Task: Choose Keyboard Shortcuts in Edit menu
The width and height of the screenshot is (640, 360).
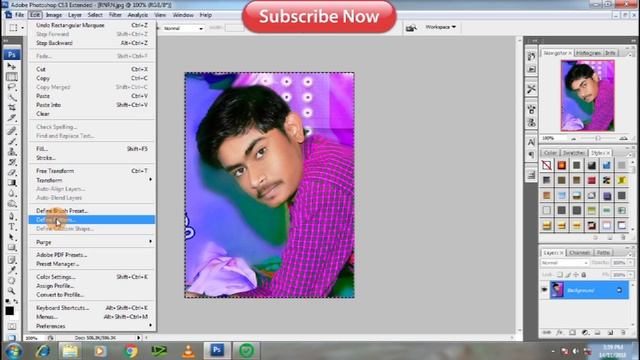Action: click(92, 308)
